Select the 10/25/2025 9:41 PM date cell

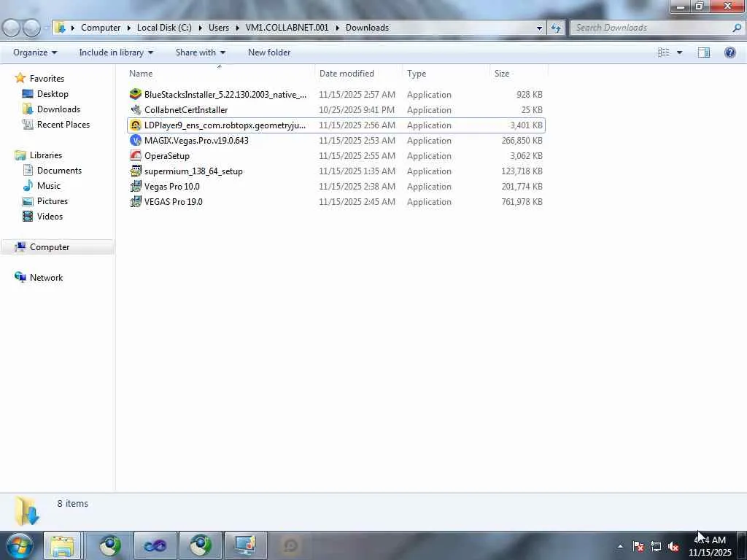tap(356, 109)
